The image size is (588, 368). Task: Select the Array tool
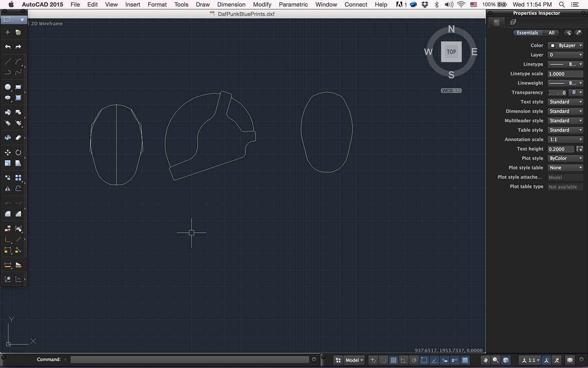(x=18, y=178)
